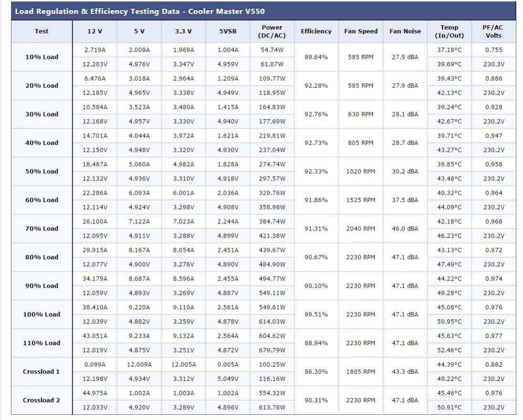Click the 60% Load row label

coord(42,200)
